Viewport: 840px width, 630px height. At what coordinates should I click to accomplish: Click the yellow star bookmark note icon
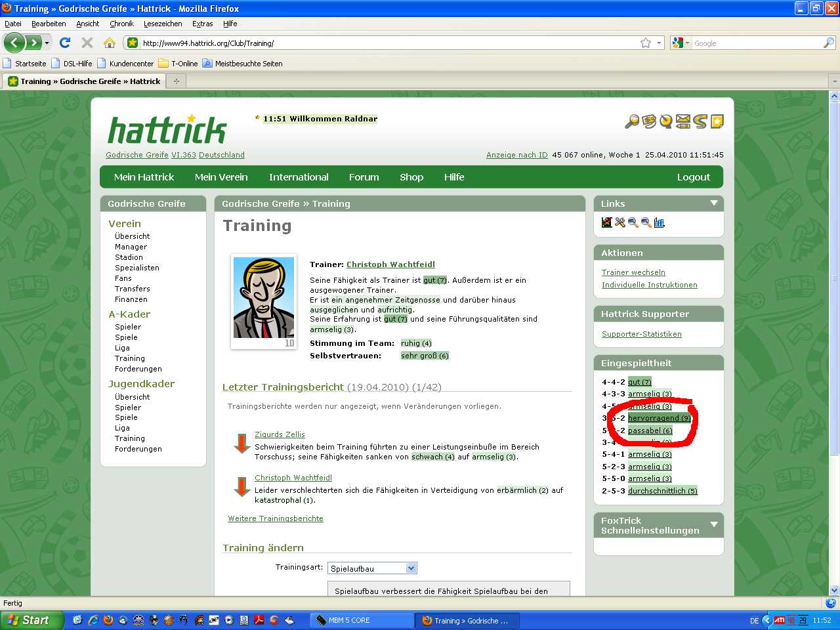717,121
